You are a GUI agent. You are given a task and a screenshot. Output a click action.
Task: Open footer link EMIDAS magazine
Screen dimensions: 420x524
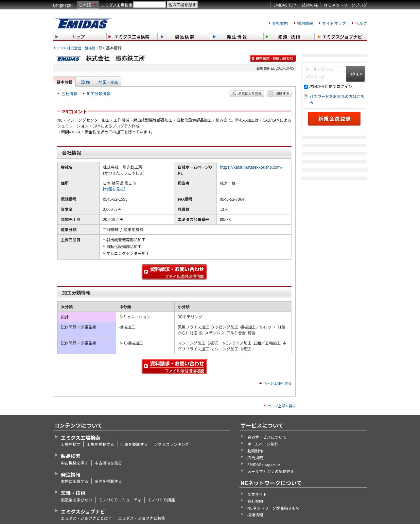pyautogui.click(x=263, y=465)
